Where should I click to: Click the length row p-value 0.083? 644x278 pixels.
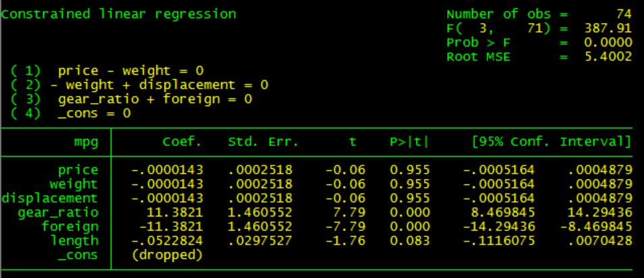click(x=409, y=241)
